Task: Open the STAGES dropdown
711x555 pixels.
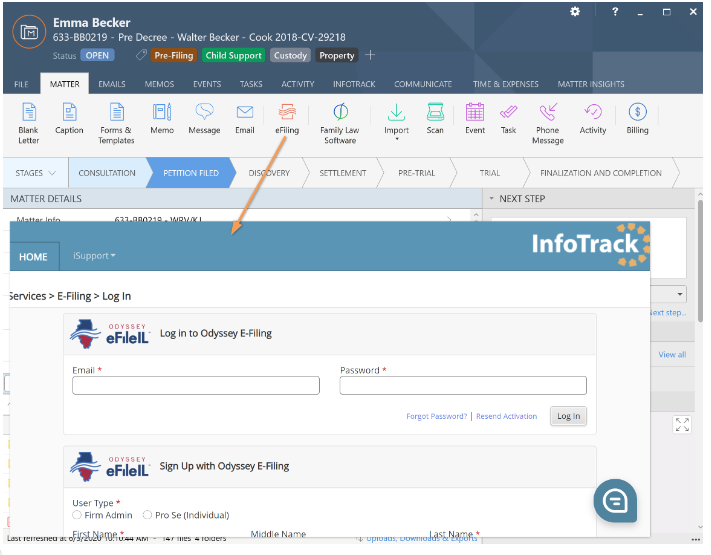Action: pos(35,173)
